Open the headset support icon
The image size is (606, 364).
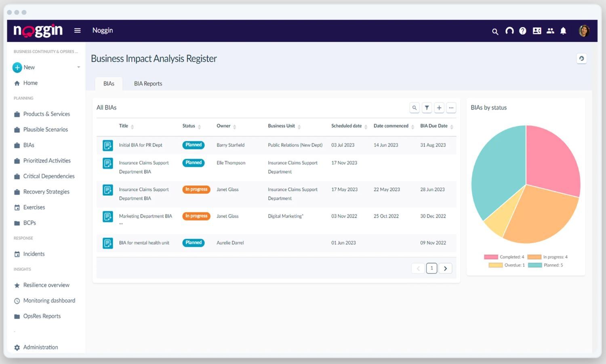click(x=509, y=31)
